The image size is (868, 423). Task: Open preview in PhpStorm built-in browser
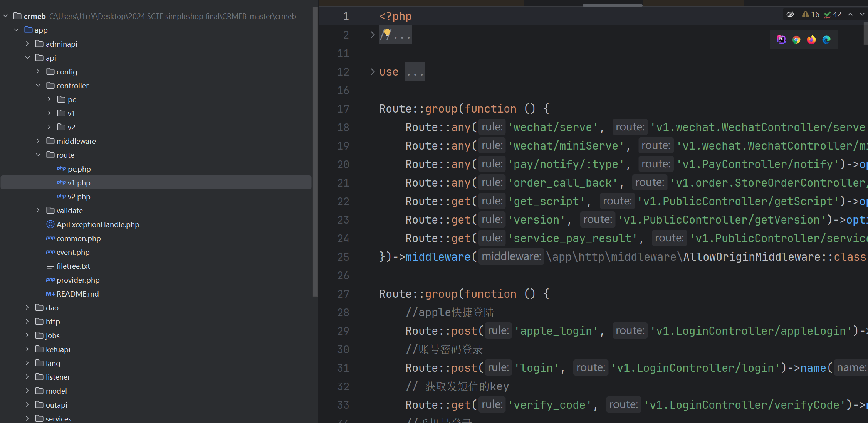pos(781,40)
